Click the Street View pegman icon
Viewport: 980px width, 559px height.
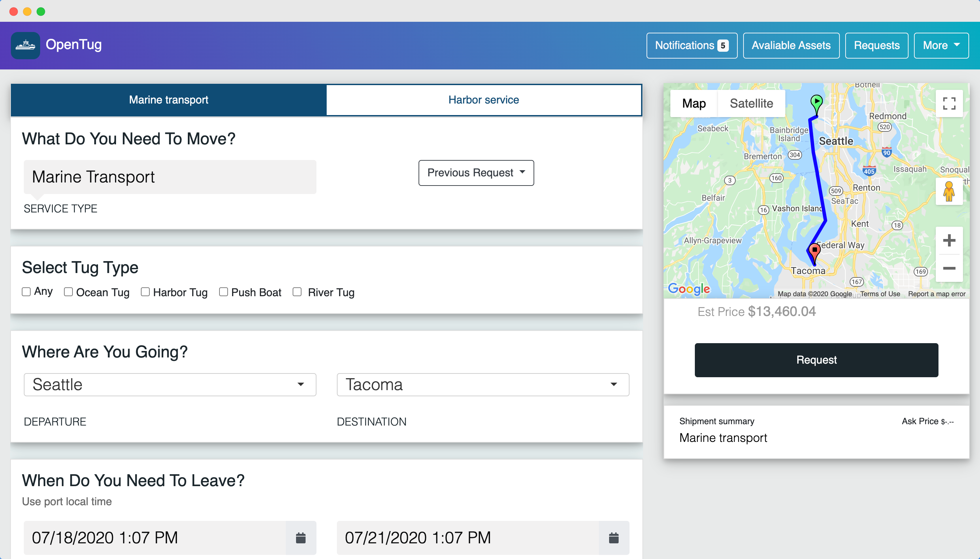(949, 191)
